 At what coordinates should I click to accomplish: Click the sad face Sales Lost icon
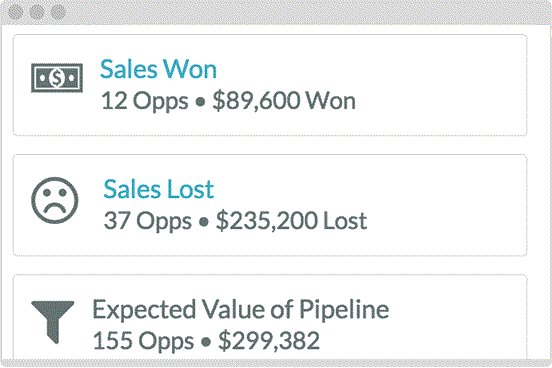55,200
